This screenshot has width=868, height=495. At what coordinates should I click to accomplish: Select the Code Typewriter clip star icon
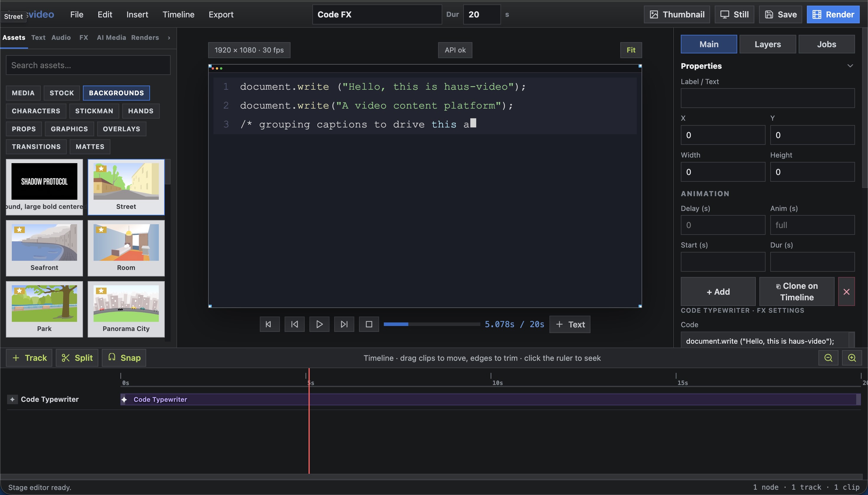124,399
